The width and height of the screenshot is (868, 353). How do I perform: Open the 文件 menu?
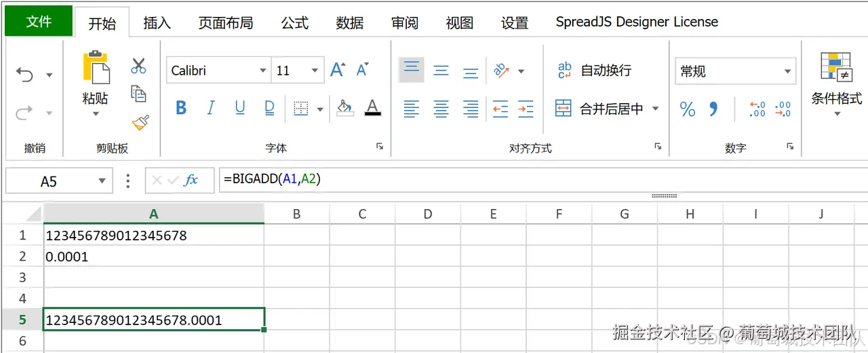click(x=39, y=21)
